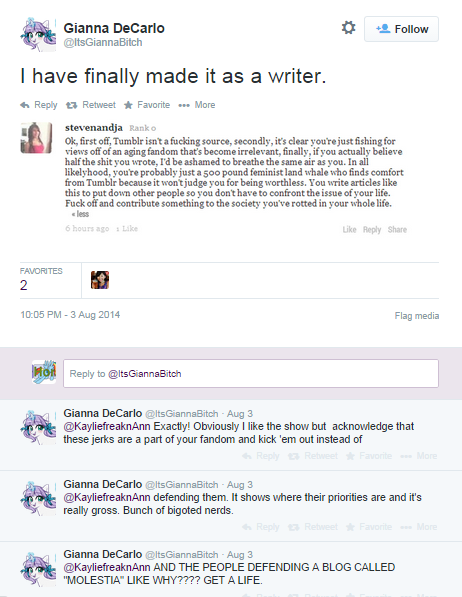Open the 2 favorites count
Screen dimensions: 462x597
coord(24,285)
